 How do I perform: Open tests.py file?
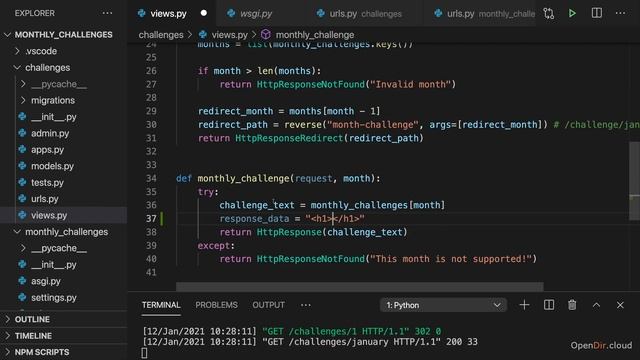click(63, 182)
